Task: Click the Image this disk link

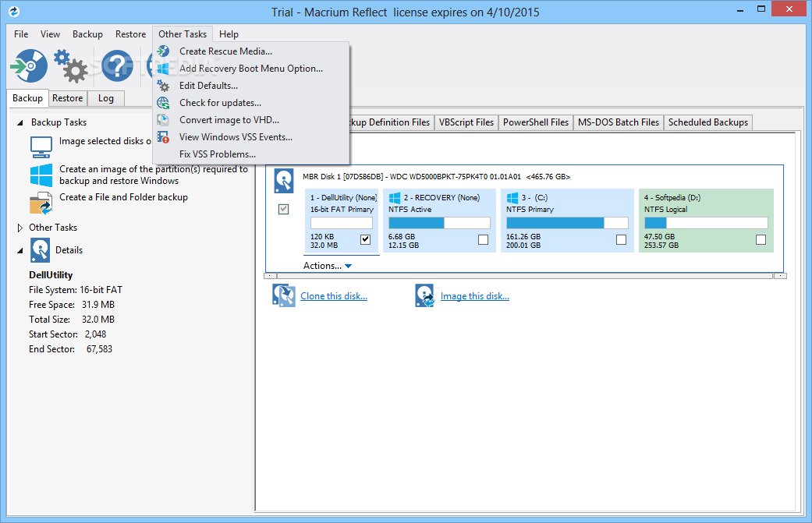Action: pos(475,296)
